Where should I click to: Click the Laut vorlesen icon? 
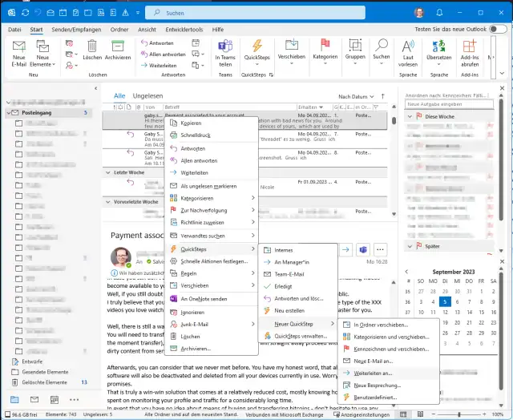coord(408,46)
